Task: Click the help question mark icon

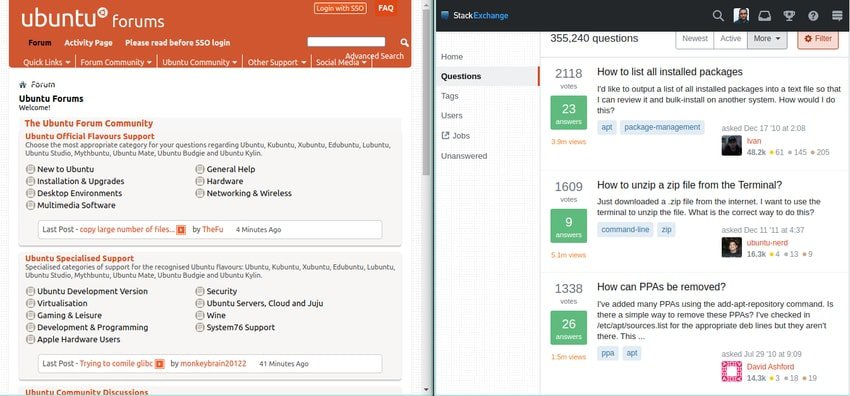Action: [813, 16]
